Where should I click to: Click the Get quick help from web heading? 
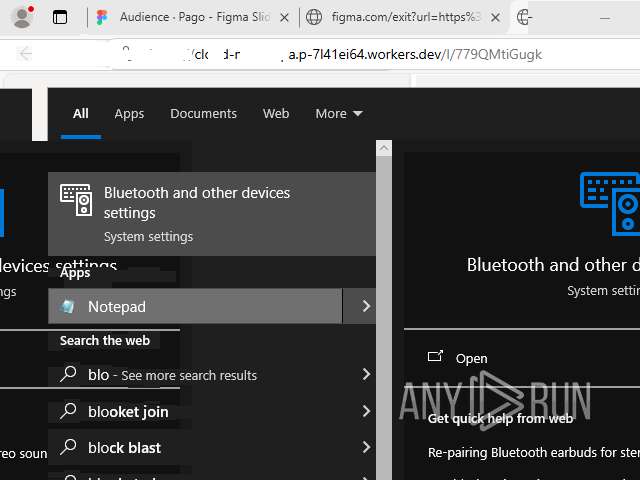[x=500, y=418]
